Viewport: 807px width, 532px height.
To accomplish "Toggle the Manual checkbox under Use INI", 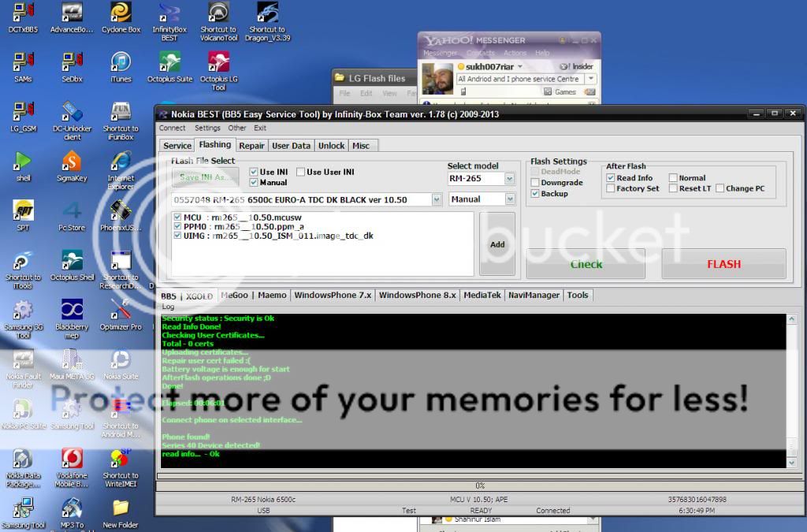I will (253, 183).
